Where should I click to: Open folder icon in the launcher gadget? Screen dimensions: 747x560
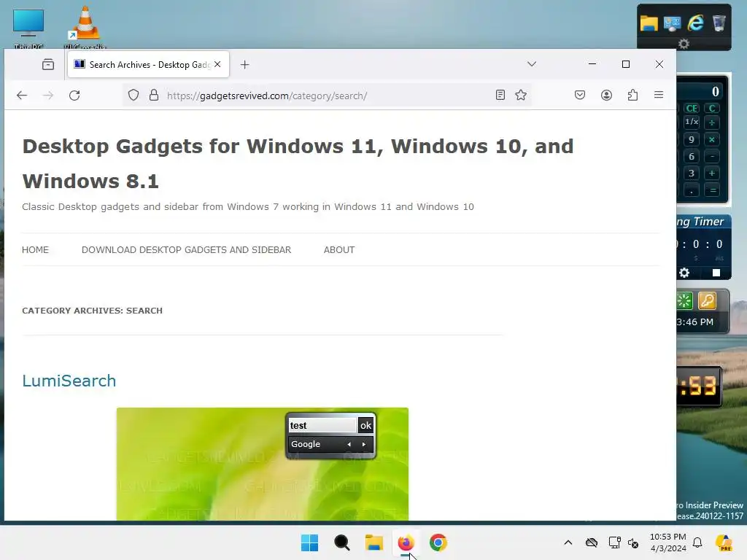(x=649, y=23)
